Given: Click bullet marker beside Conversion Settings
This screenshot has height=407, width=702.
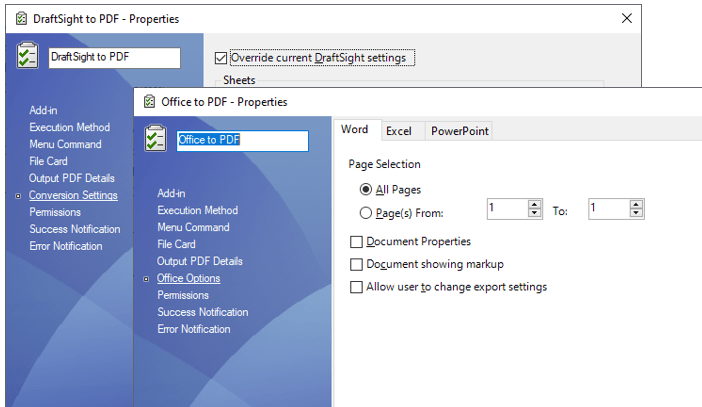Looking at the screenshot, I should [x=18, y=196].
